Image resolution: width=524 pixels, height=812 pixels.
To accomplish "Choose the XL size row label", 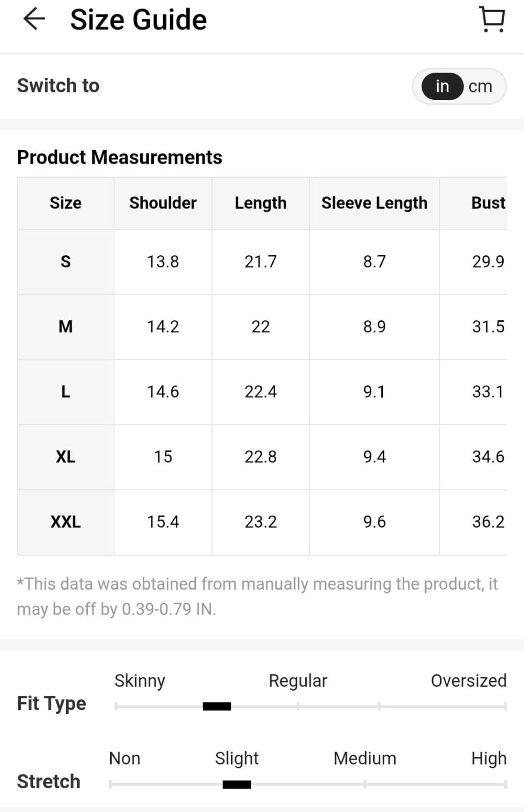I will 65,457.
